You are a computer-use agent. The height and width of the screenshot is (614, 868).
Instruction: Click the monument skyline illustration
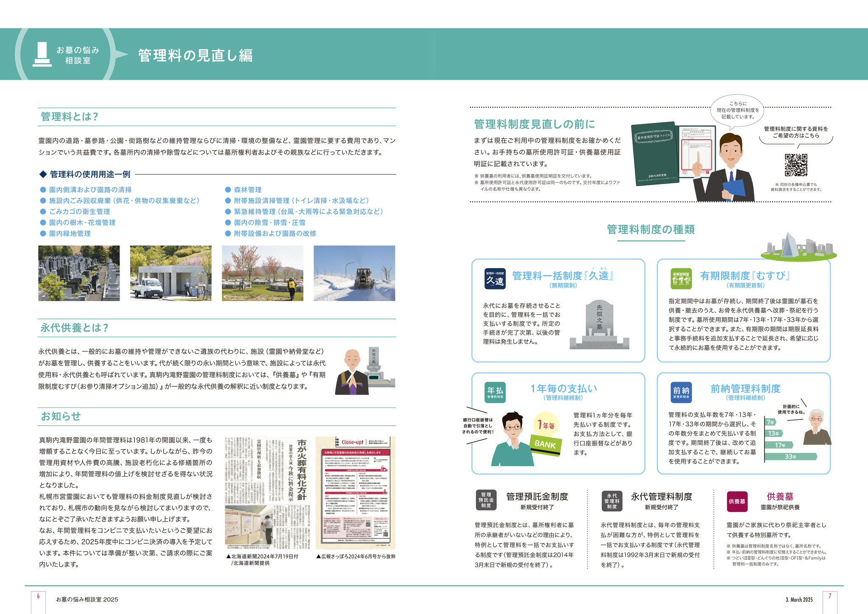pyautogui.click(x=798, y=247)
